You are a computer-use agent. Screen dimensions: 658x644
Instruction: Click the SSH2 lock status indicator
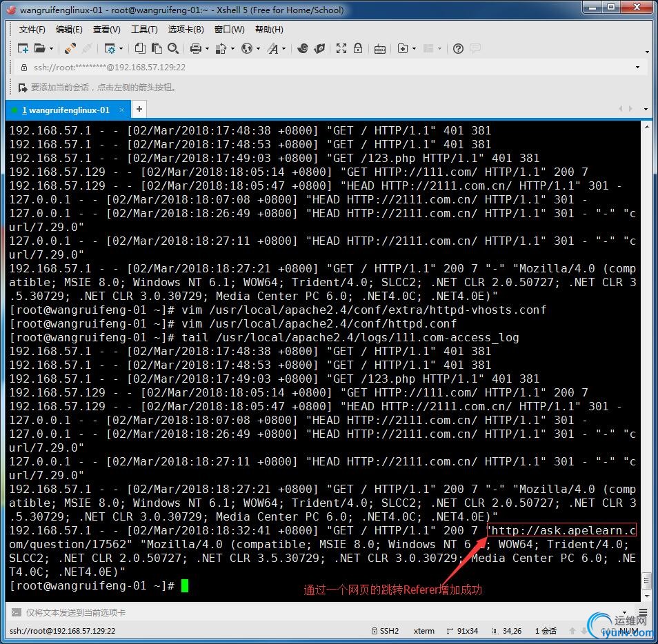point(386,631)
